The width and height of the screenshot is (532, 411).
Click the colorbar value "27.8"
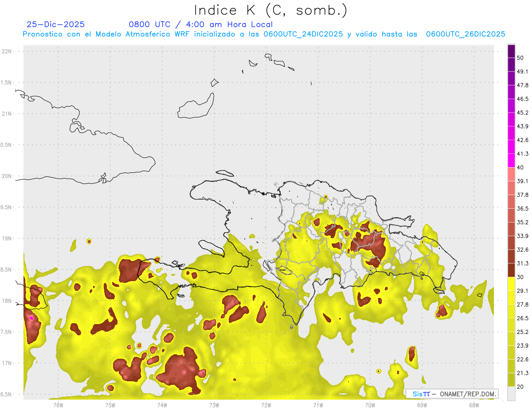click(x=523, y=305)
